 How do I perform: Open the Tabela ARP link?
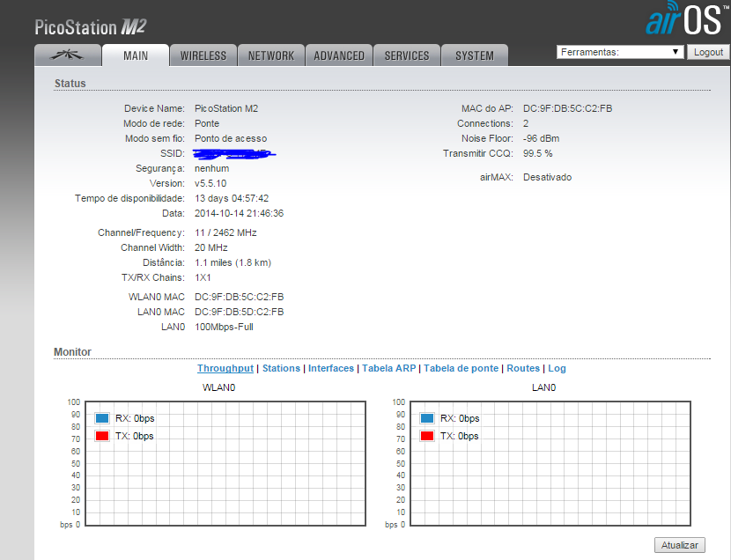(x=388, y=368)
